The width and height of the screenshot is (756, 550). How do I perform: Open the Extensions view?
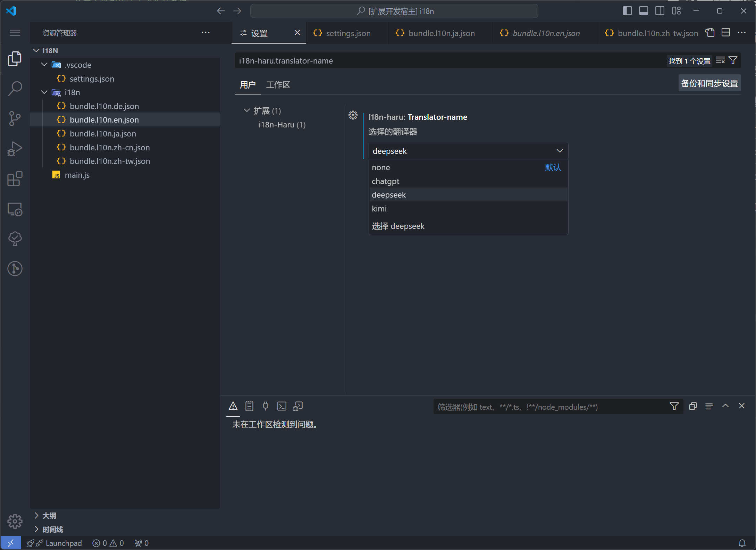pos(15,179)
